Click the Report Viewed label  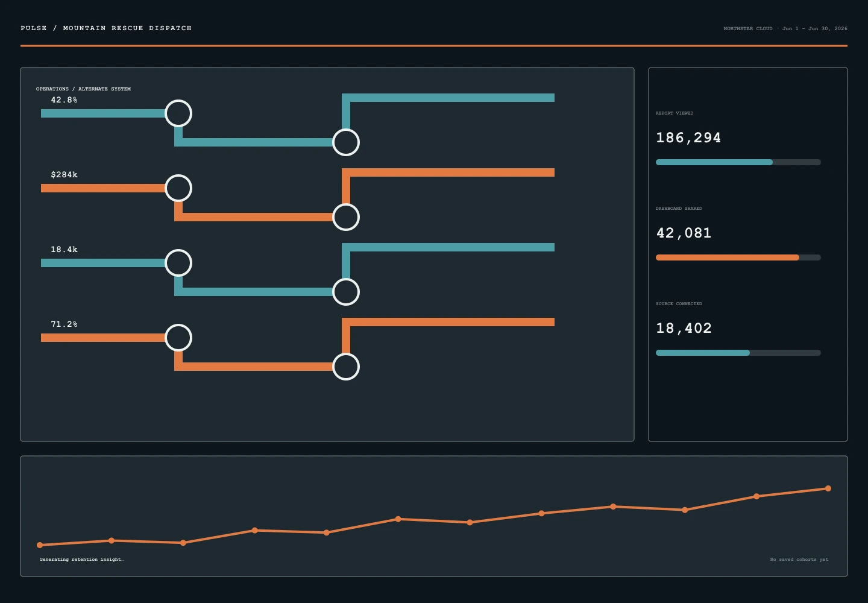(x=675, y=113)
